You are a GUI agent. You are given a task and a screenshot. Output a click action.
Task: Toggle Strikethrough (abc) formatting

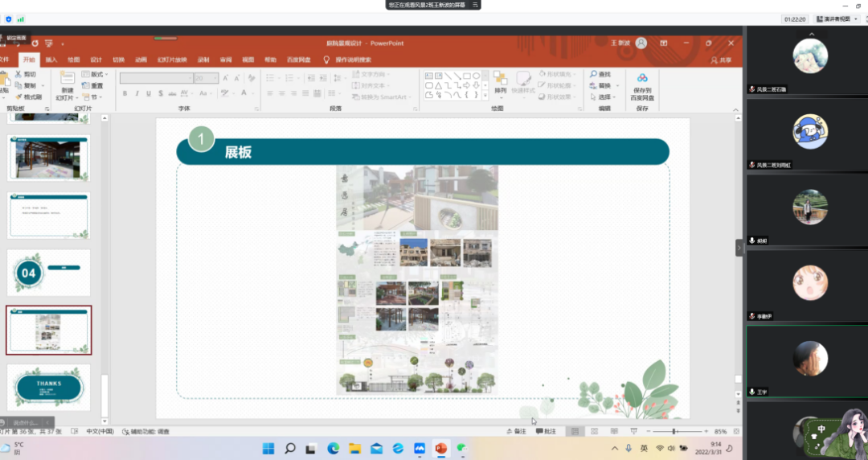click(x=172, y=93)
